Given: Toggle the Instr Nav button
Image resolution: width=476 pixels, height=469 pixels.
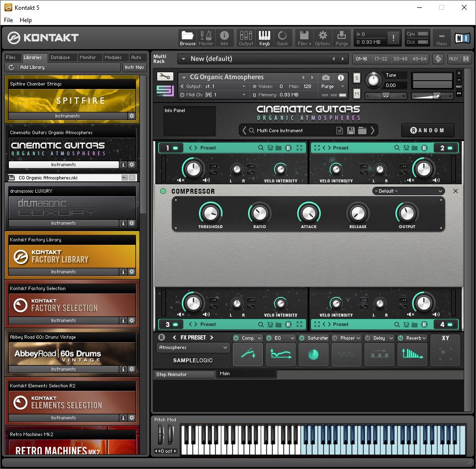Looking at the screenshot, I should tap(134, 67).
